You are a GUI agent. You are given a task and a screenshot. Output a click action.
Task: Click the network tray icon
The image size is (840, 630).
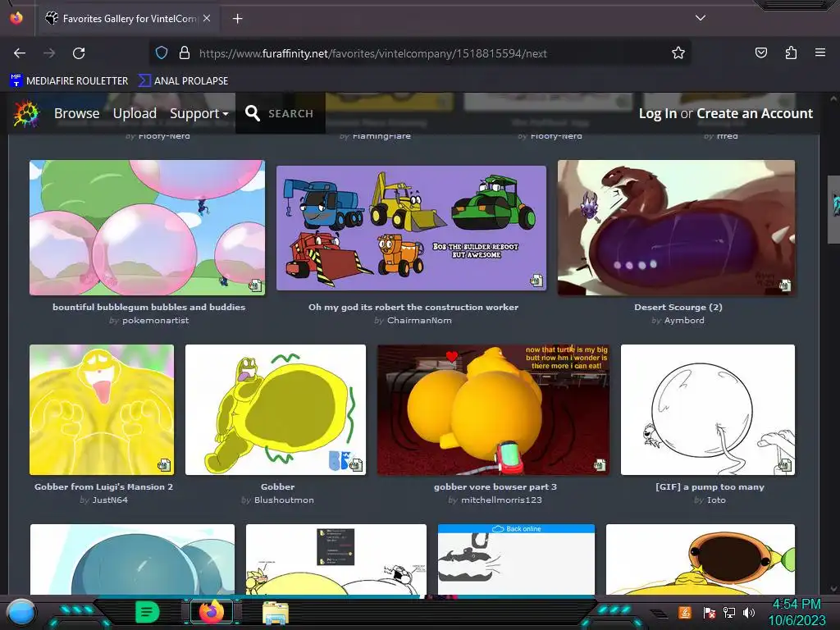pos(729,612)
